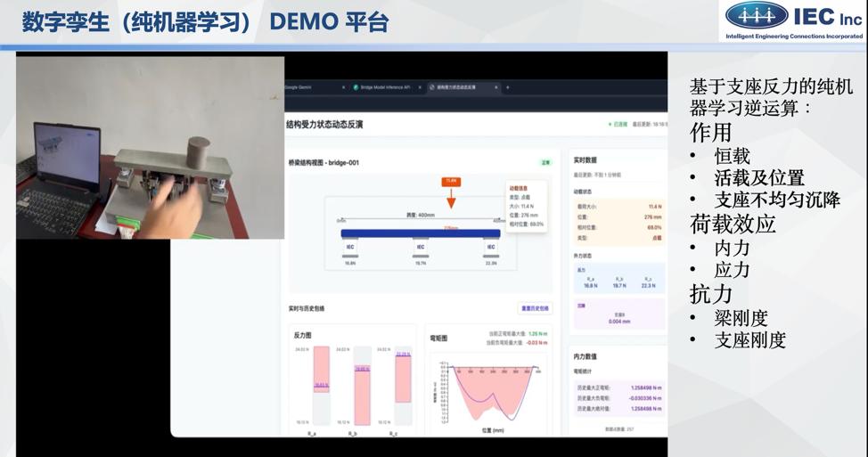Click the webcam video of bridge model
868x457 pixels.
point(150,148)
